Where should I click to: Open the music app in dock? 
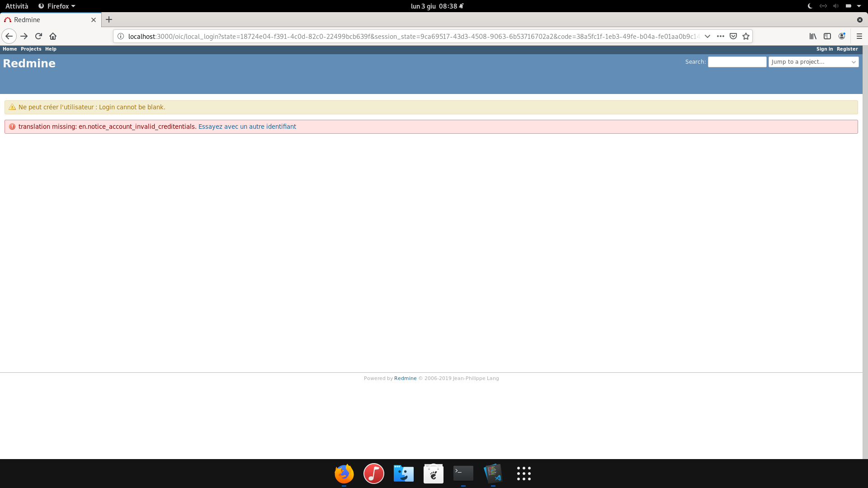pos(374,474)
